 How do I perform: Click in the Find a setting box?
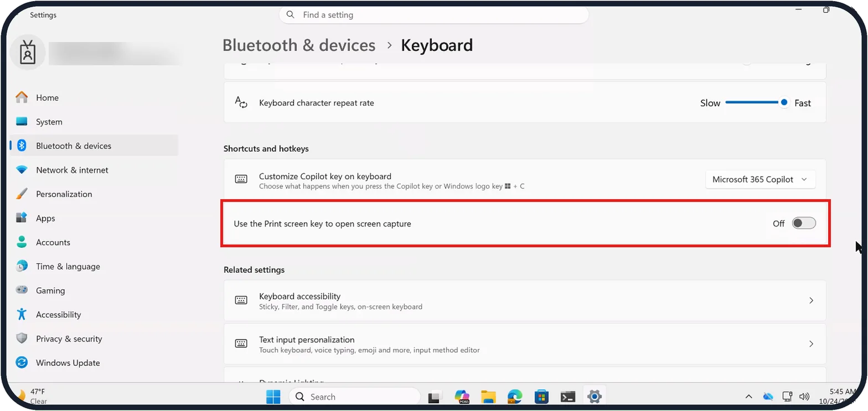[434, 15]
